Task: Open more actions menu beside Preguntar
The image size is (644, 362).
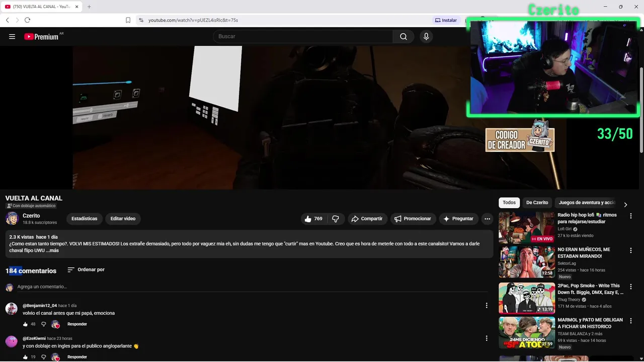Action: (x=487, y=219)
